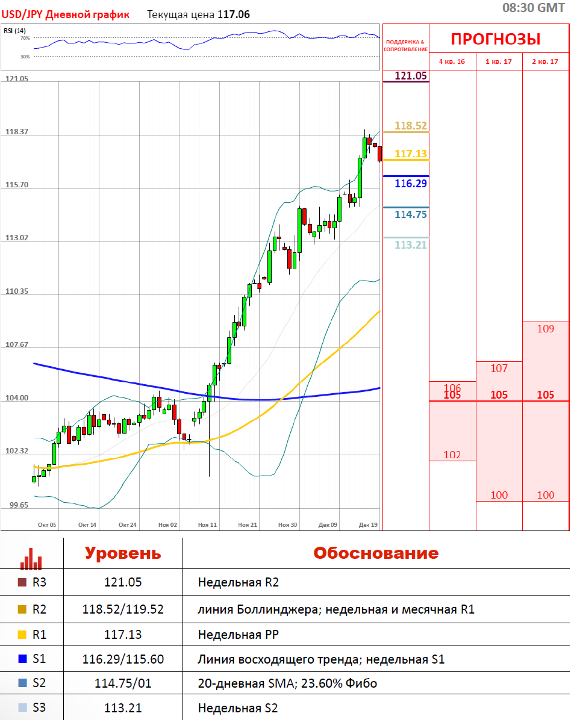The image size is (577, 728).
Task: Click the ПРОГНОЗЫ heading
Action: 496,40
